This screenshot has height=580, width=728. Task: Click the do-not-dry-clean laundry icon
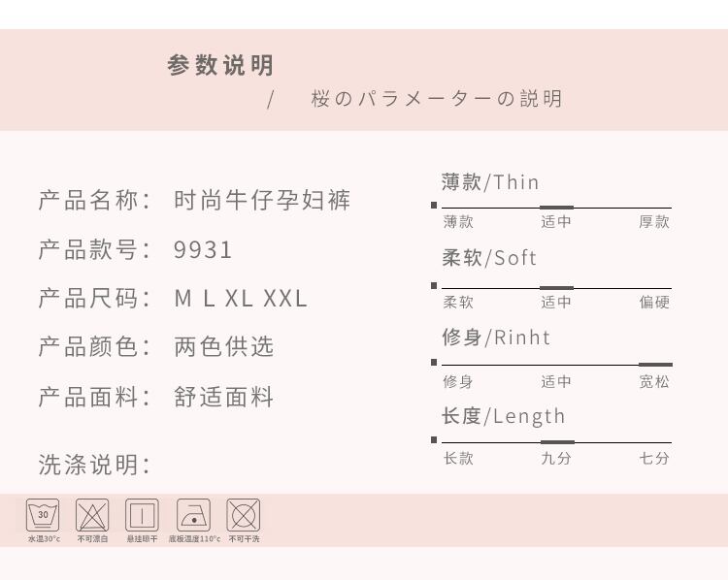pos(244,515)
